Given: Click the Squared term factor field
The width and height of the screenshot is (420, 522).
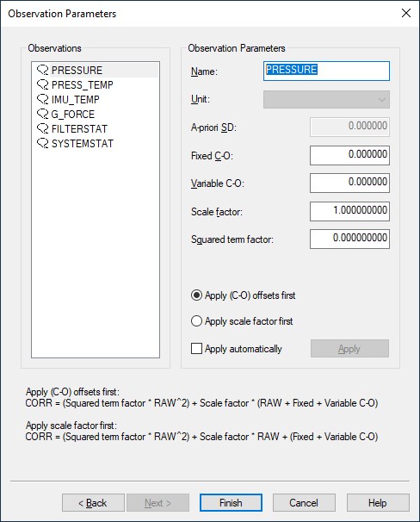Looking at the screenshot, I should coord(349,239).
